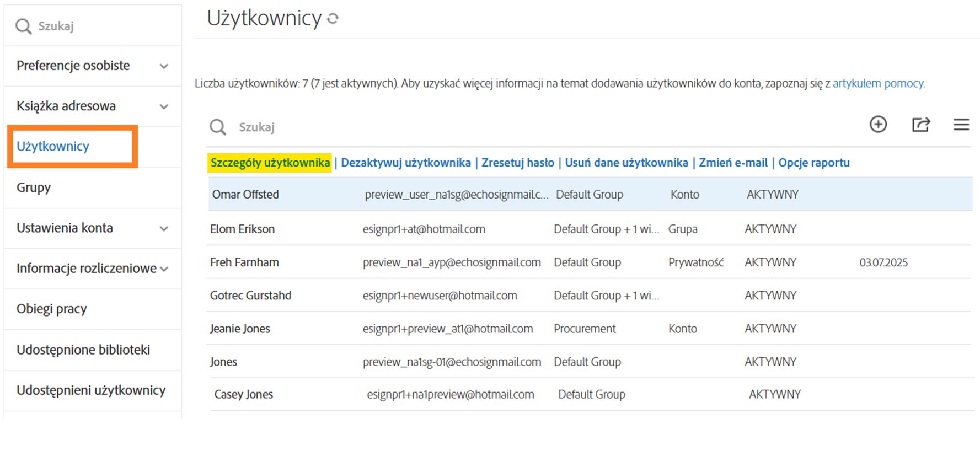This screenshot has width=980, height=472.
Task: Click the add user plus icon
Action: pos(878,125)
